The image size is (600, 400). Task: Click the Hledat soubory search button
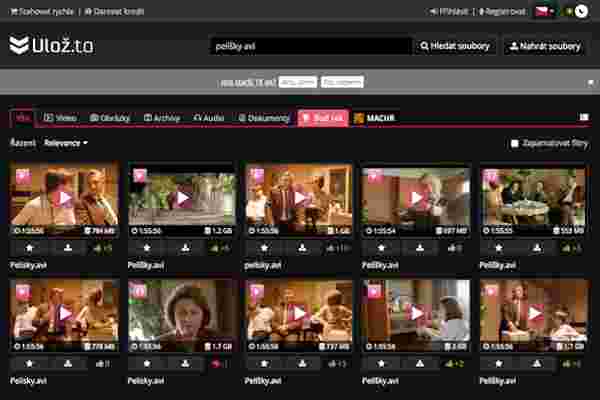coord(455,46)
